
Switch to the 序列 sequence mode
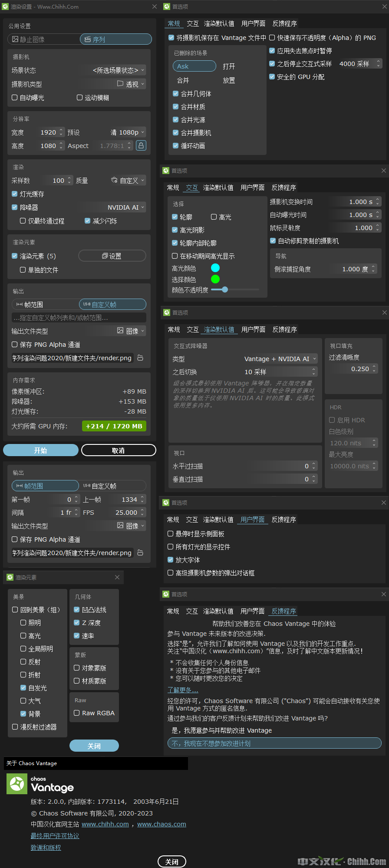pos(115,39)
